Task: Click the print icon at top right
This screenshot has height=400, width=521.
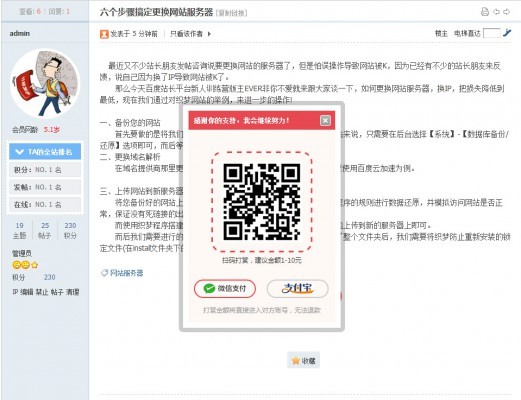Action: 485,12
